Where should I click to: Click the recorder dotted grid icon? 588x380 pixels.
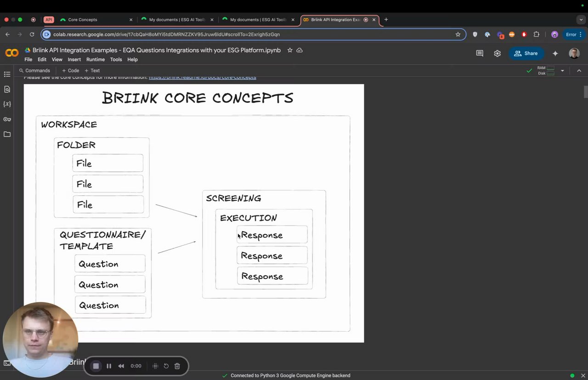[155, 366]
